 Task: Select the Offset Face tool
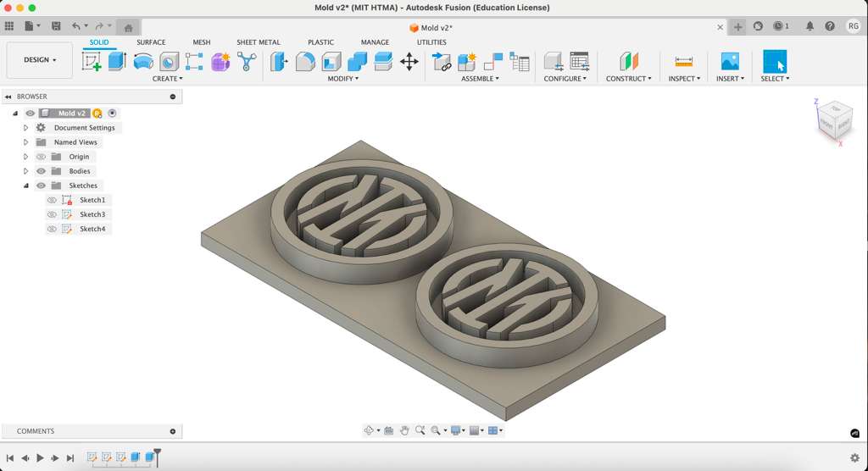[x=383, y=62]
